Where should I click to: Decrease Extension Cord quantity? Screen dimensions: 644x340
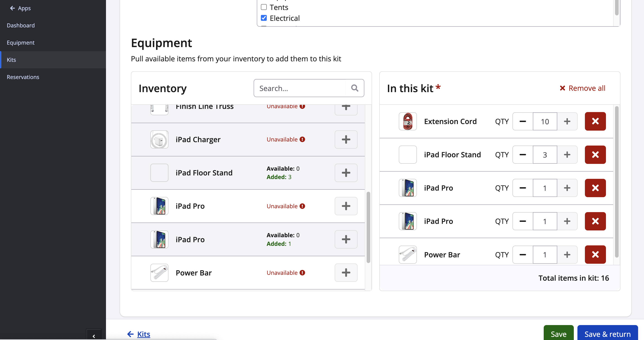523,121
